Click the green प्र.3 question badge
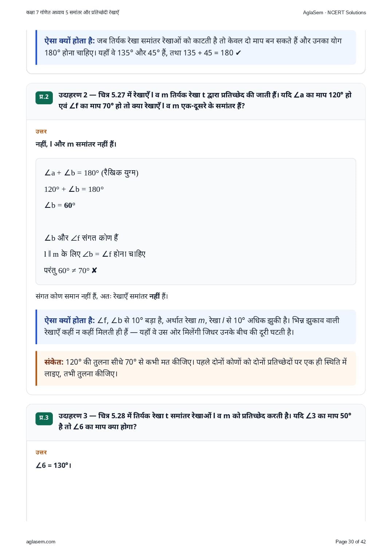Viewport: 392px width, 555px height. [44, 418]
